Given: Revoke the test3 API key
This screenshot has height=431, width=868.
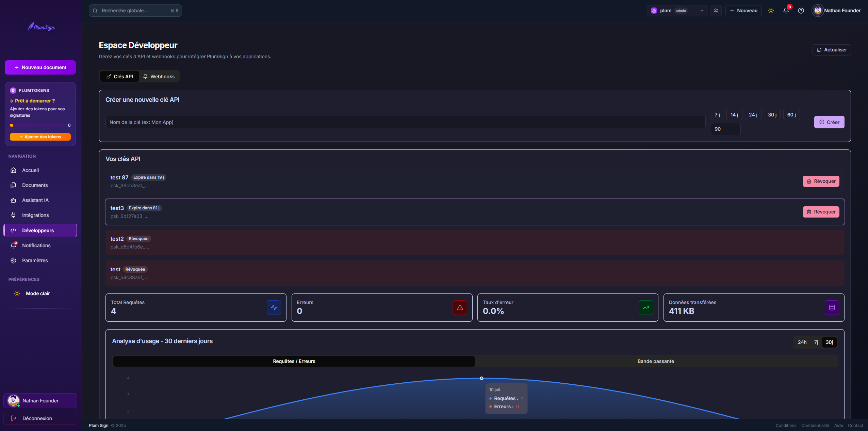Looking at the screenshot, I should (821, 212).
